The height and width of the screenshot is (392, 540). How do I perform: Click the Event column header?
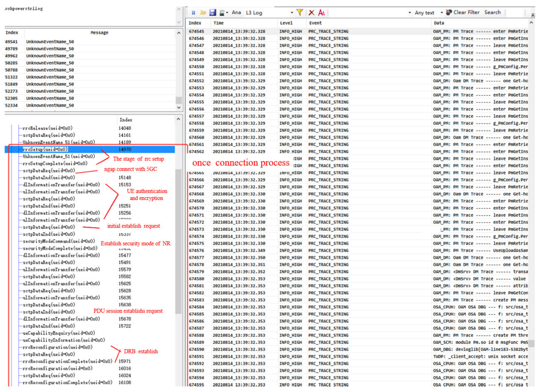click(x=315, y=23)
